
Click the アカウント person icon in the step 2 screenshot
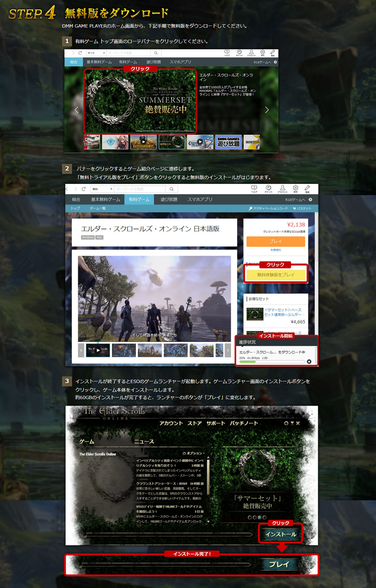pyautogui.click(x=283, y=188)
